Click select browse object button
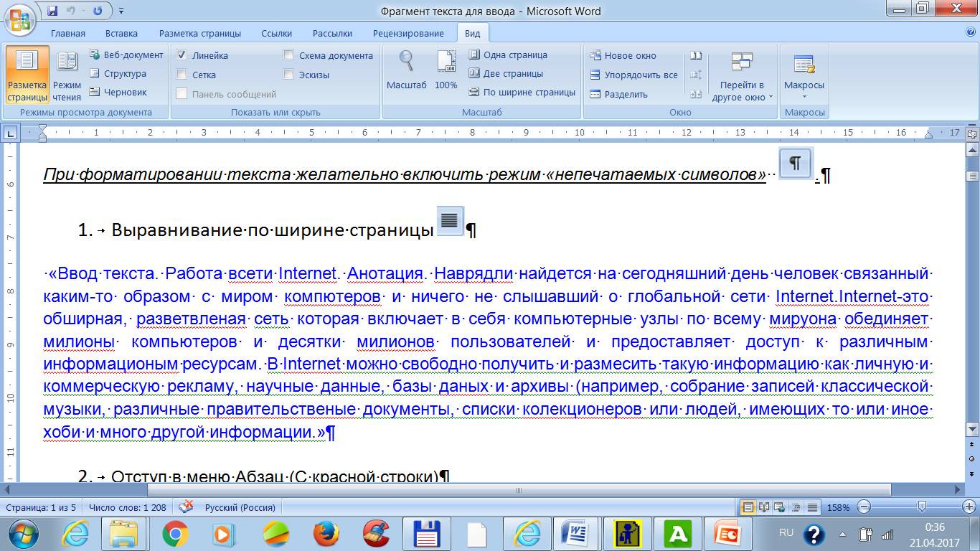This screenshot has width=980, height=551. pyautogui.click(x=972, y=458)
